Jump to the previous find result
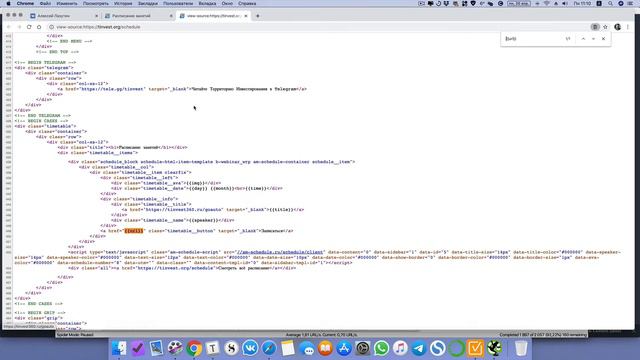Viewport: 640px width, 360px height. point(583,39)
